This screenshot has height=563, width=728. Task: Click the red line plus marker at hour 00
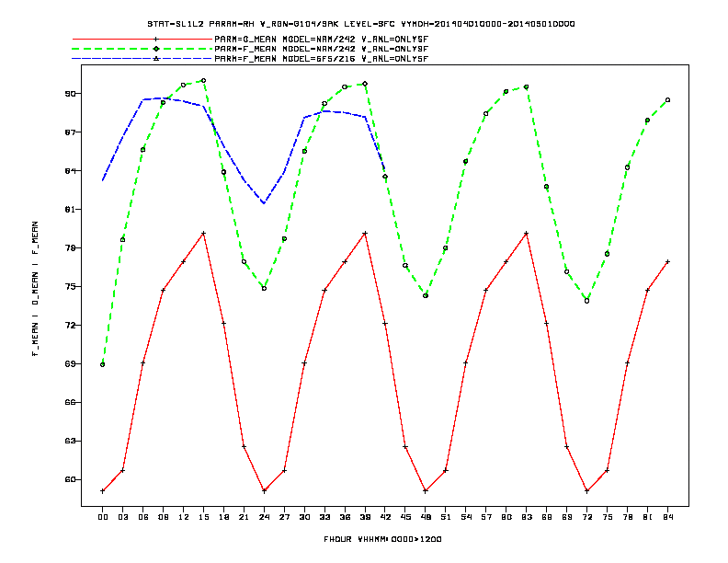[103, 491]
